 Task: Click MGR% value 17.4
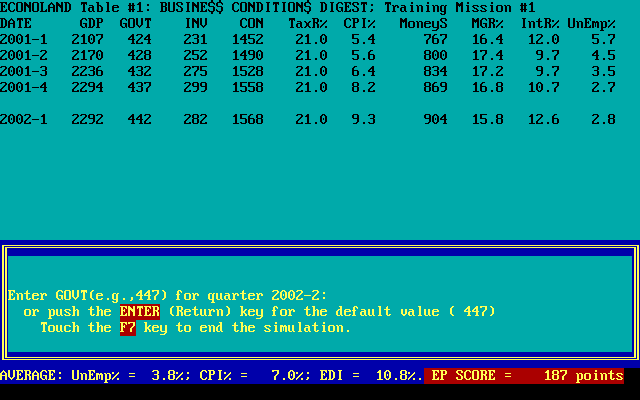click(x=488, y=56)
